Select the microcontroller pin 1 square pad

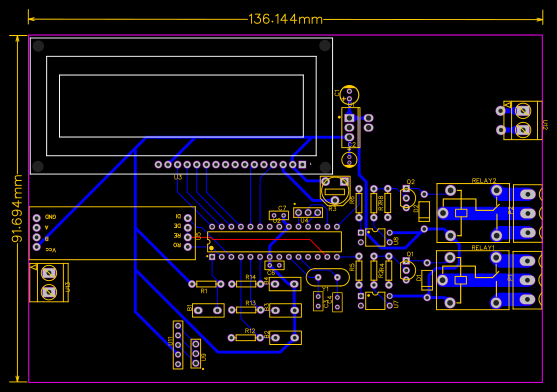(212, 256)
